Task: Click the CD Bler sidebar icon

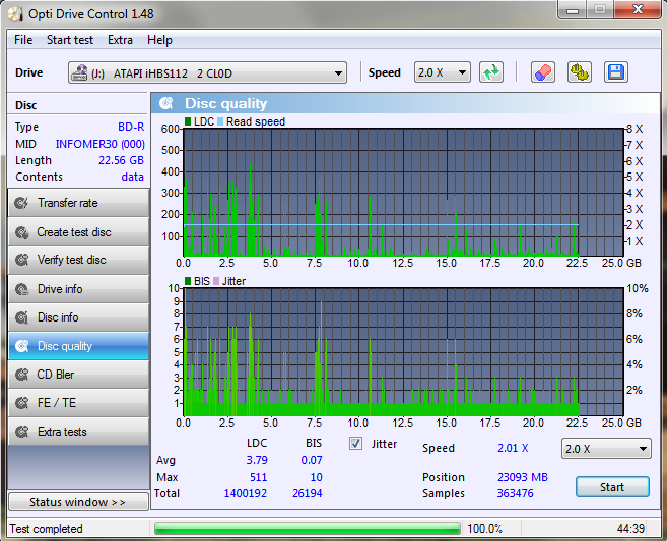Action: (21, 375)
